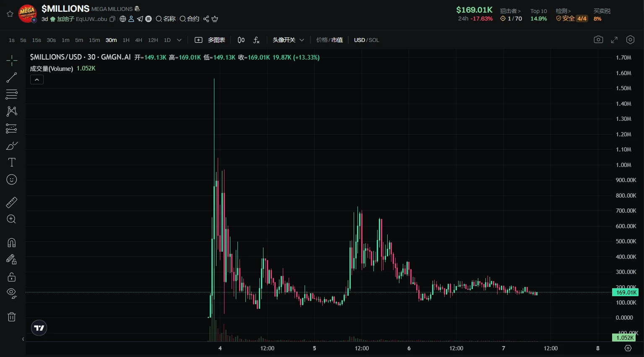Click the 成交量(Volume) indicator label
This screenshot has width=644, height=357.
pyautogui.click(x=52, y=68)
